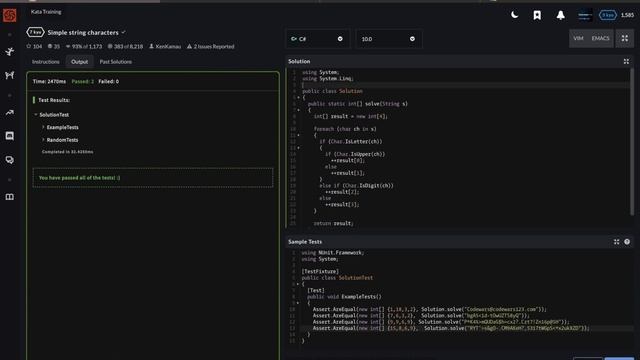Click the 7 kyu difficulty badge

coord(35,32)
